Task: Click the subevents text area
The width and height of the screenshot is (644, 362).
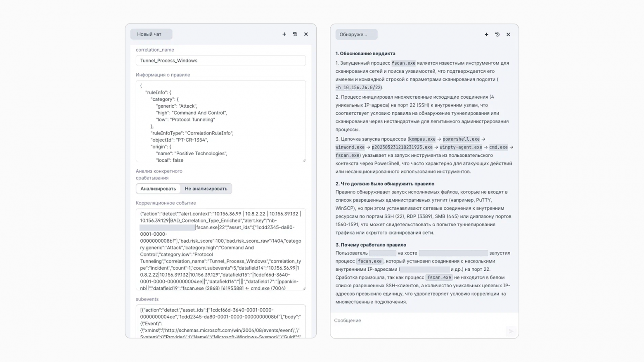Action: coord(221,322)
